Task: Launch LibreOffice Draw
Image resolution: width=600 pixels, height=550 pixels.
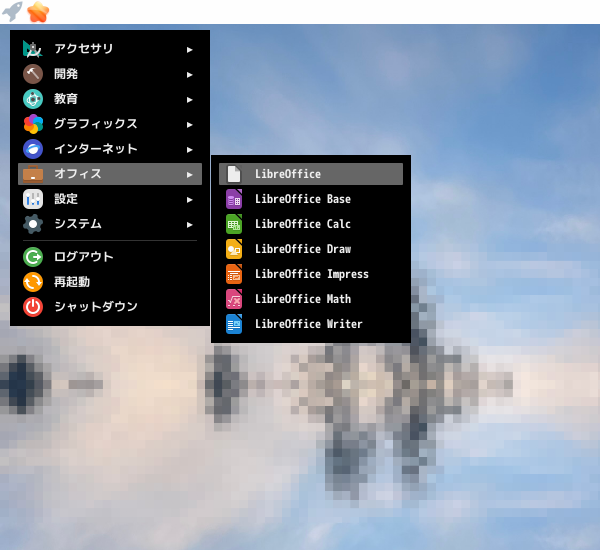Action: [311, 249]
